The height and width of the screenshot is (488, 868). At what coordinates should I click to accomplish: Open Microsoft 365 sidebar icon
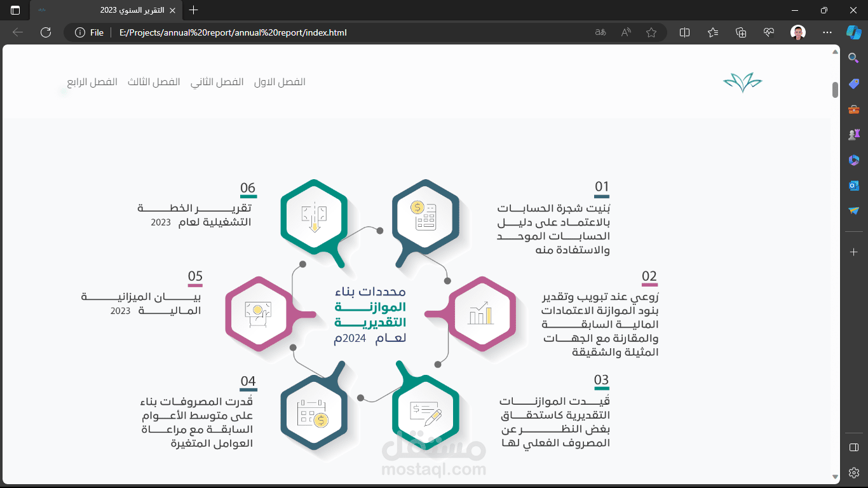pos(854,160)
